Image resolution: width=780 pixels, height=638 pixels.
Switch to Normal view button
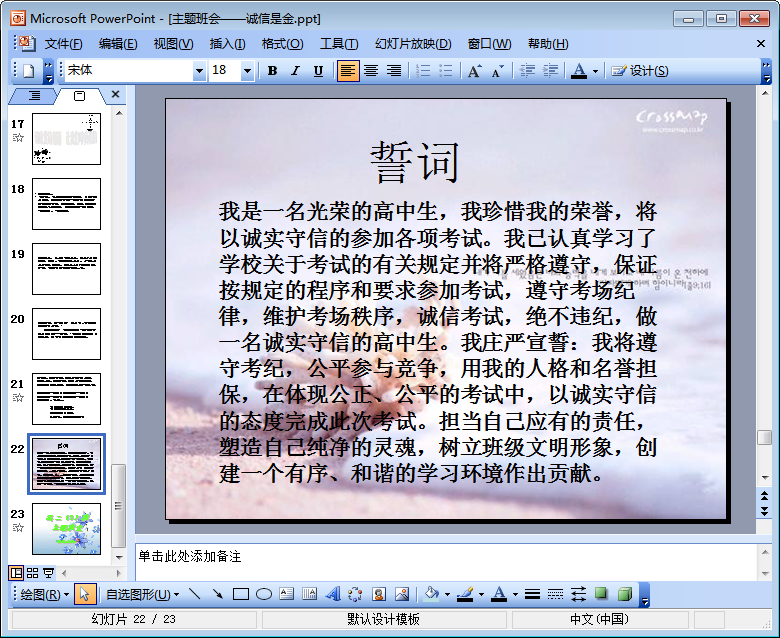(x=16, y=573)
